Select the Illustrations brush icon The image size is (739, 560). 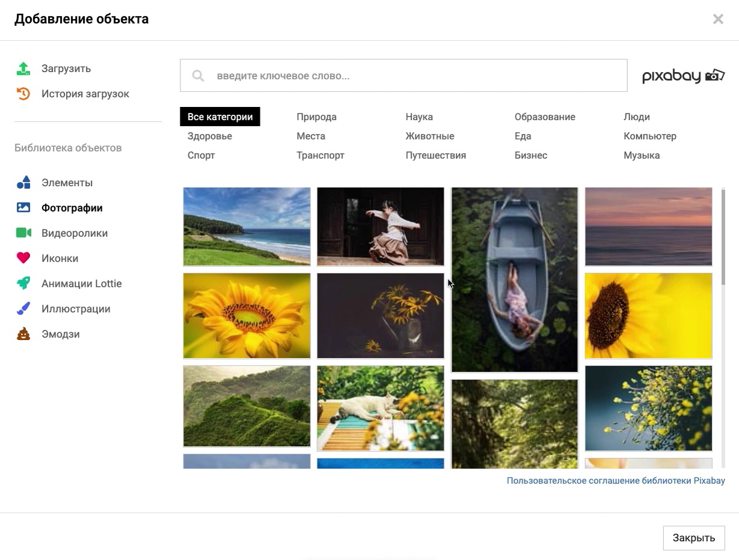coord(23,309)
